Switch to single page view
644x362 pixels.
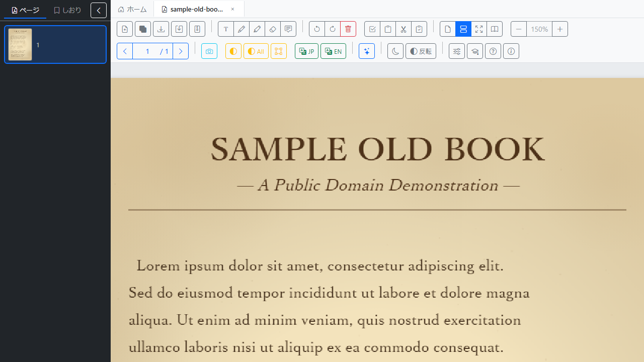click(448, 29)
